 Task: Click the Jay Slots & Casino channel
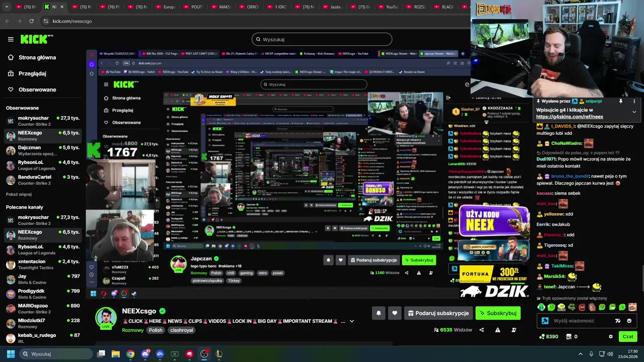(x=42, y=279)
